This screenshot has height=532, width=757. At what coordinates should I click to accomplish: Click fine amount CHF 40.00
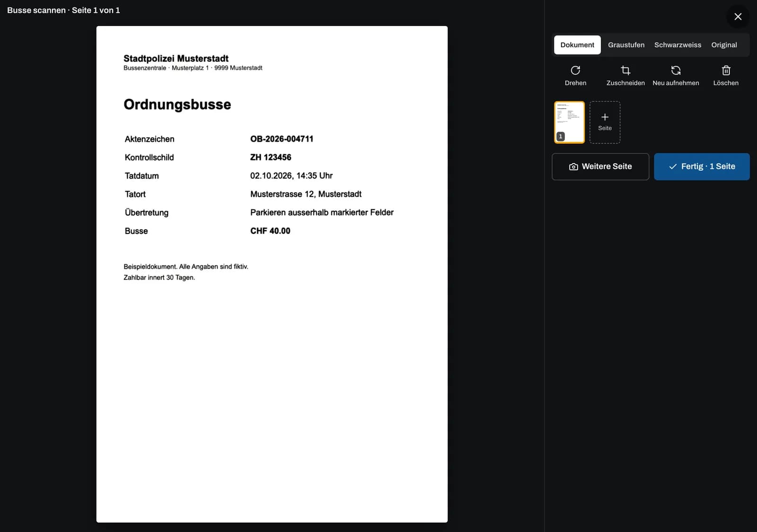(x=270, y=231)
